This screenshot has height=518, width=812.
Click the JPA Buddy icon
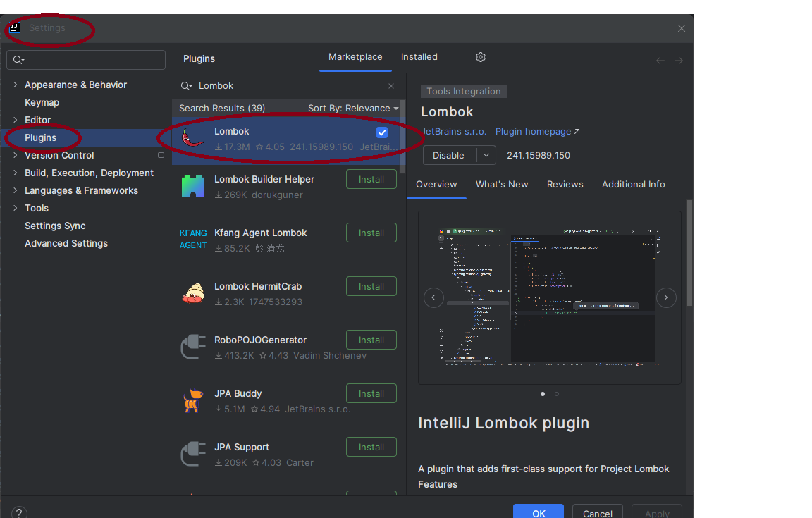[192, 400]
